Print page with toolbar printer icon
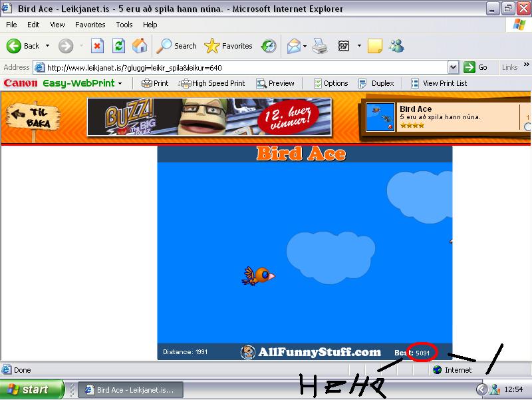Image resolution: width=532 pixels, height=400 pixels. click(320, 46)
